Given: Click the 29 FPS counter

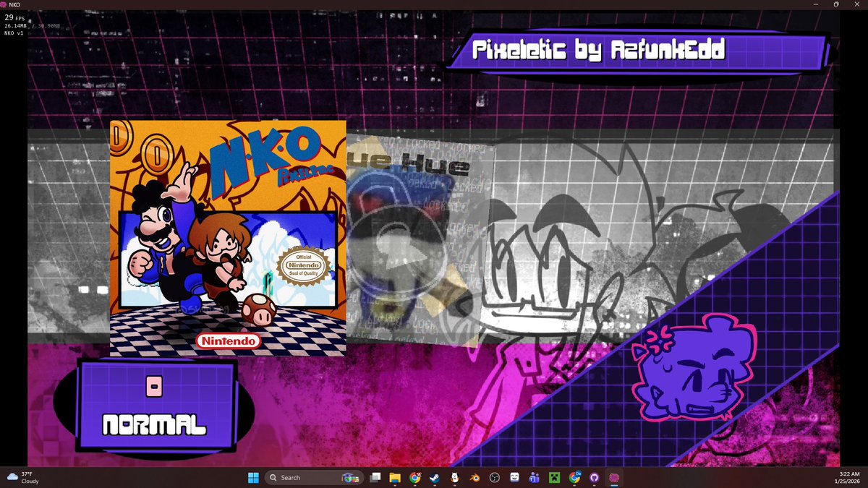Looking at the screenshot, I should tap(14, 16).
